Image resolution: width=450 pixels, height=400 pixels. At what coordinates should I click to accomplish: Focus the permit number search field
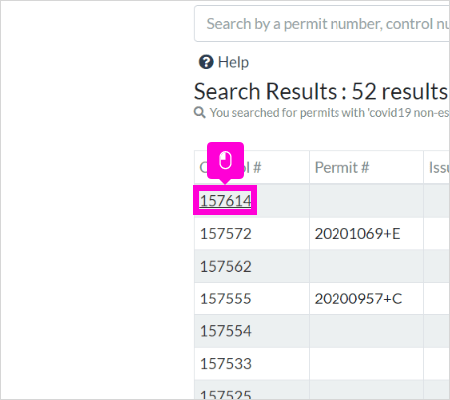pyautogui.click(x=322, y=24)
